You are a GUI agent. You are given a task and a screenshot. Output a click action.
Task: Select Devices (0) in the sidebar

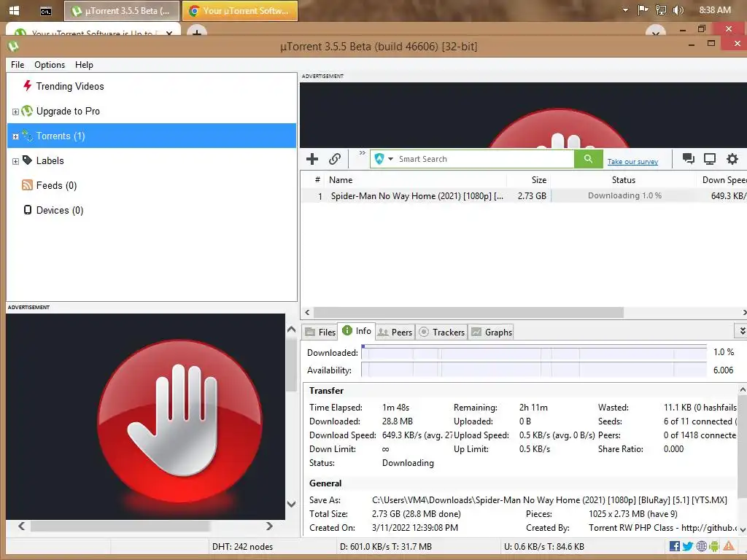(x=60, y=210)
